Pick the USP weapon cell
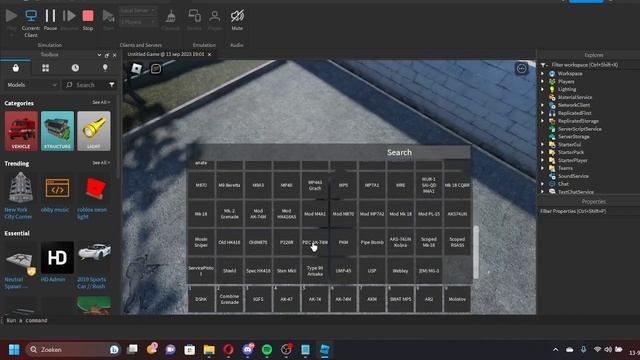This screenshot has height=360, width=640. click(x=372, y=271)
